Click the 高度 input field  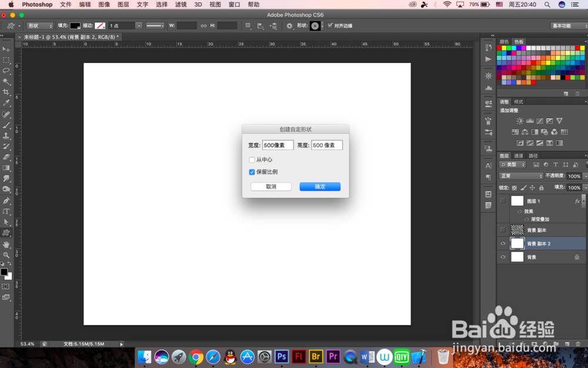pos(326,145)
